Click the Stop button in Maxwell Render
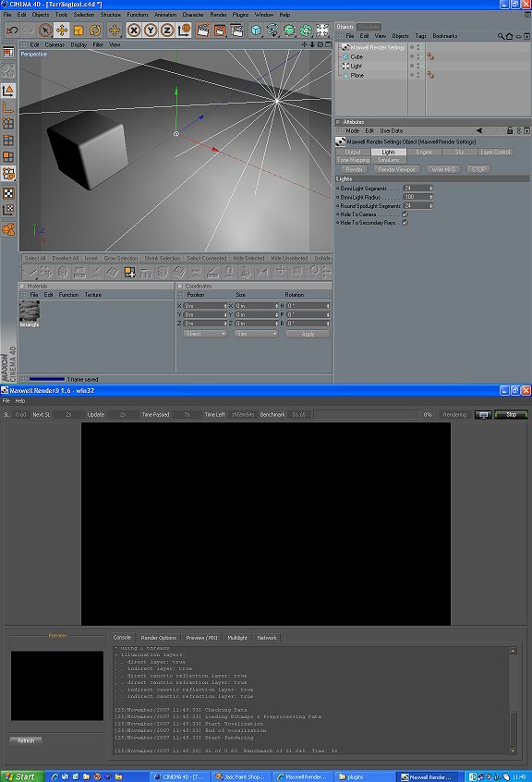532x782 pixels. click(511, 414)
